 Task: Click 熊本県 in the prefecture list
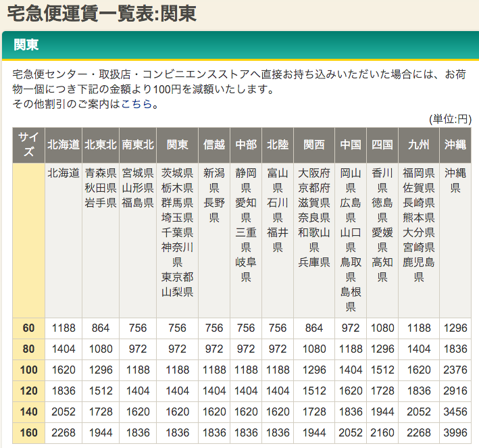point(419,218)
